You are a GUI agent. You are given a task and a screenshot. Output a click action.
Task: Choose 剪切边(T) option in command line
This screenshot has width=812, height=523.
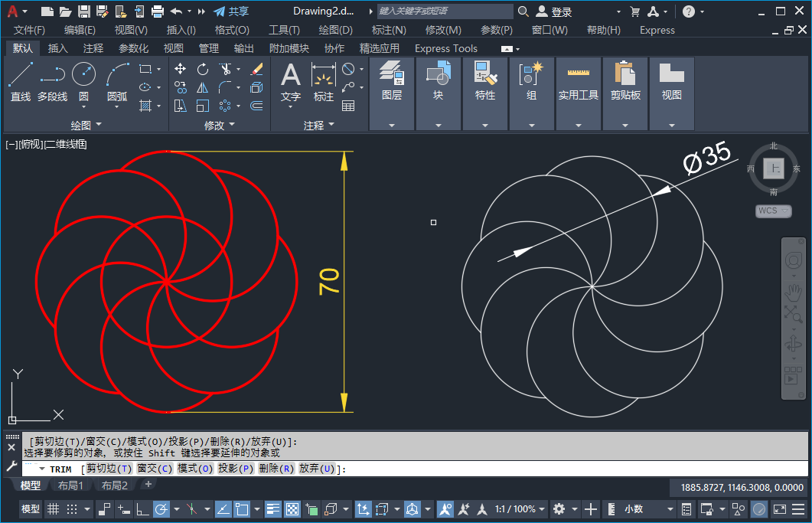pyautogui.click(x=109, y=469)
